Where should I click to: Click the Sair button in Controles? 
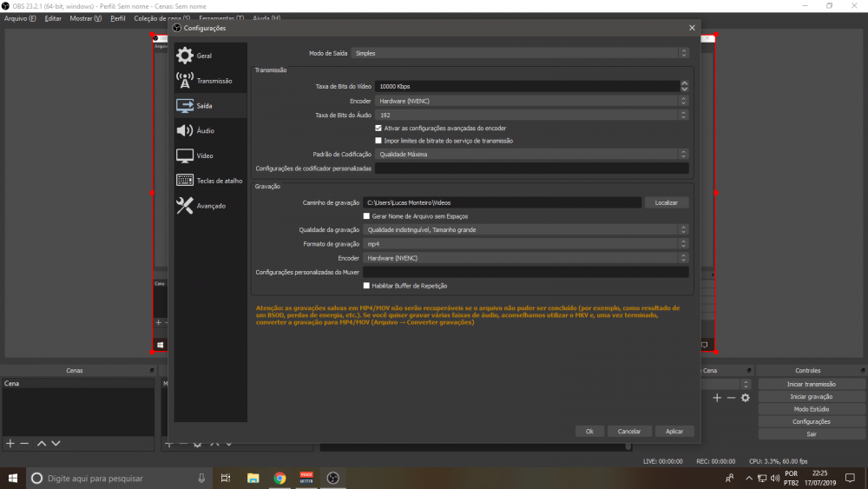pyautogui.click(x=811, y=434)
